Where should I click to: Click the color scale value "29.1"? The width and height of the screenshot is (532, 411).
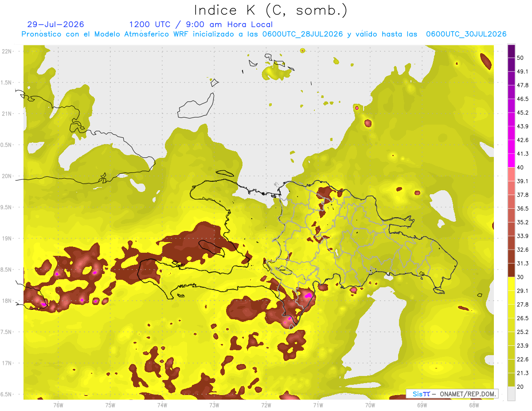point(523,291)
